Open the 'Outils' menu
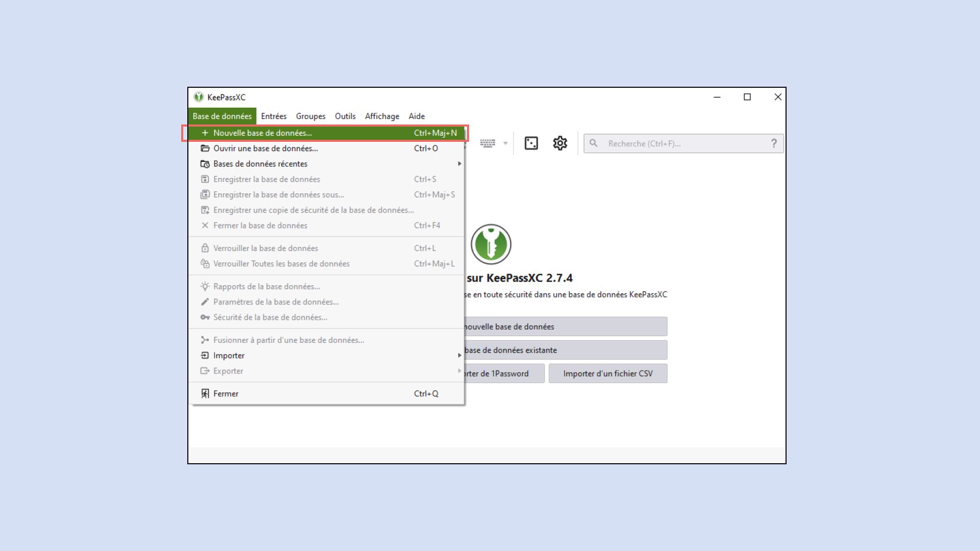This screenshot has height=551, width=980. pos(345,116)
